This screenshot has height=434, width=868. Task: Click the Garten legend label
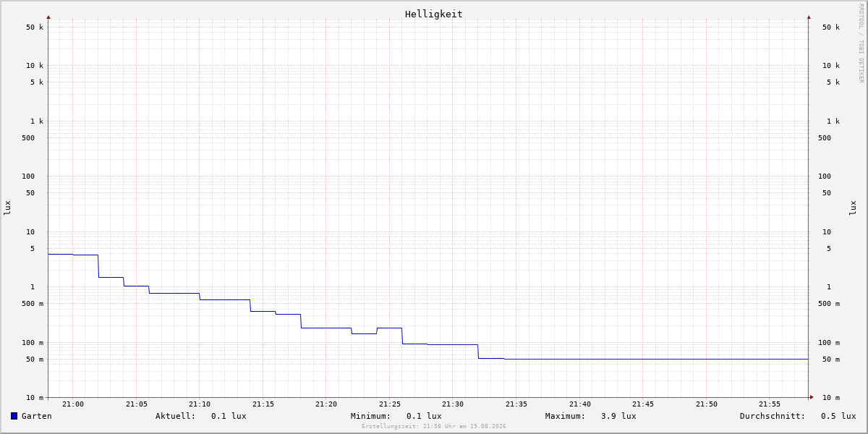coord(36,416)
